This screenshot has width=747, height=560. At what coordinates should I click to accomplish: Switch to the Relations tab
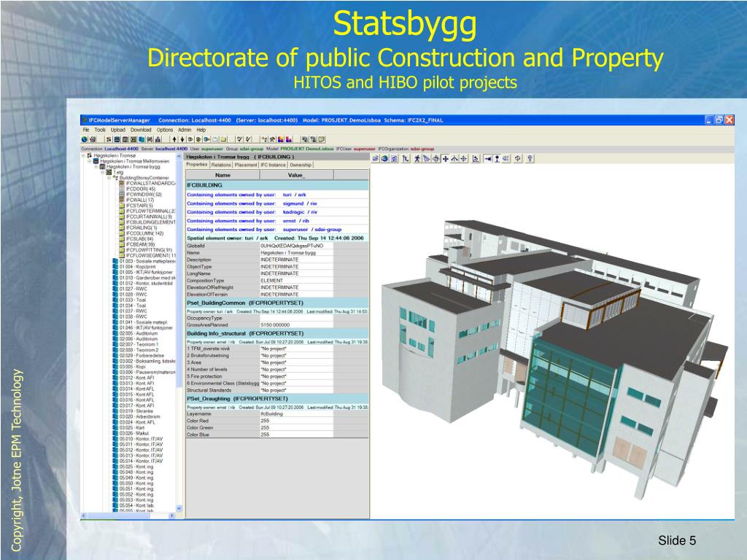(220, 165)
